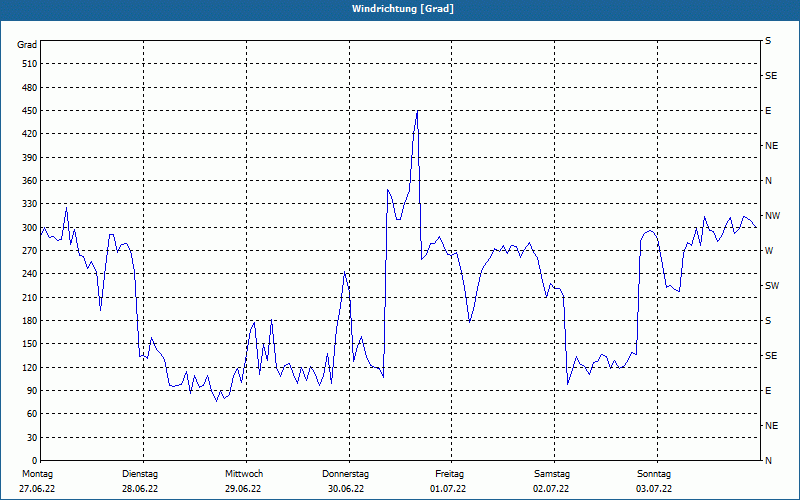This screenshot has height=500, width=800.
Task: Select the y-axis value "450"
Action: (30, 111)
